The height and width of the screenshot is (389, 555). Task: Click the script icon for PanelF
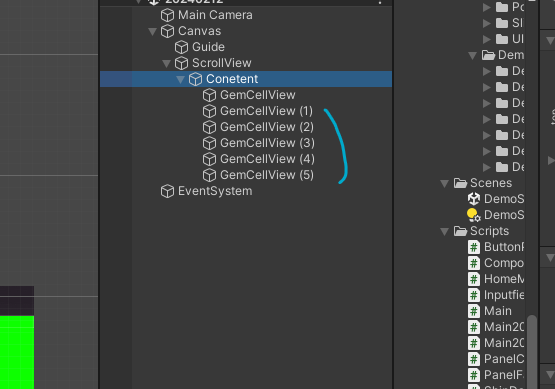474,375
